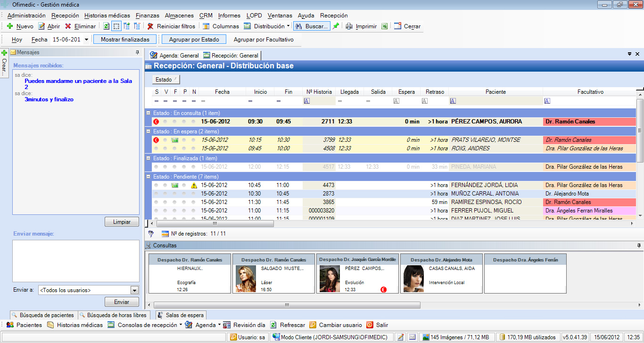Click the Salir power icon
This screenshot has width=644, height=343.
coord(370,325)
